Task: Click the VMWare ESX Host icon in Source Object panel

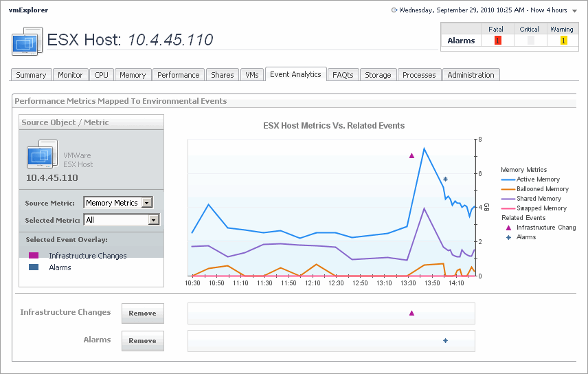Action: point(43,155)
